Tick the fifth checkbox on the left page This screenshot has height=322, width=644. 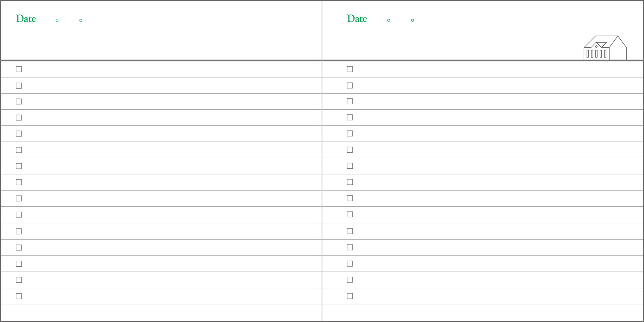coord(19,133)
